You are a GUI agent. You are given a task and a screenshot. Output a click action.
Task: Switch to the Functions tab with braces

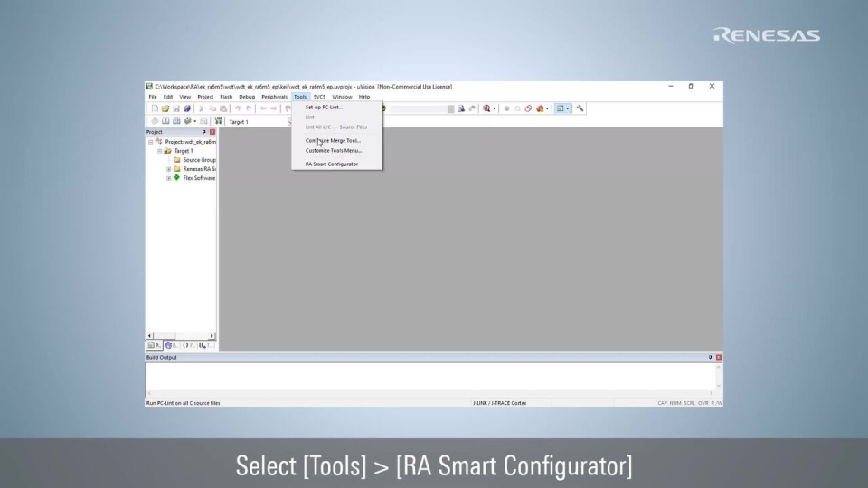(x=188, y=345)
